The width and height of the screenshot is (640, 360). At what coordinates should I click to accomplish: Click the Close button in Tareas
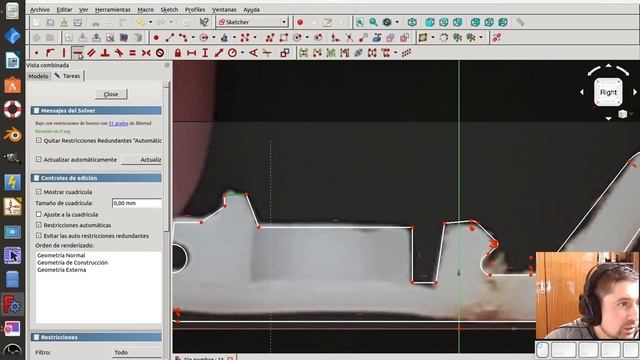111,94
